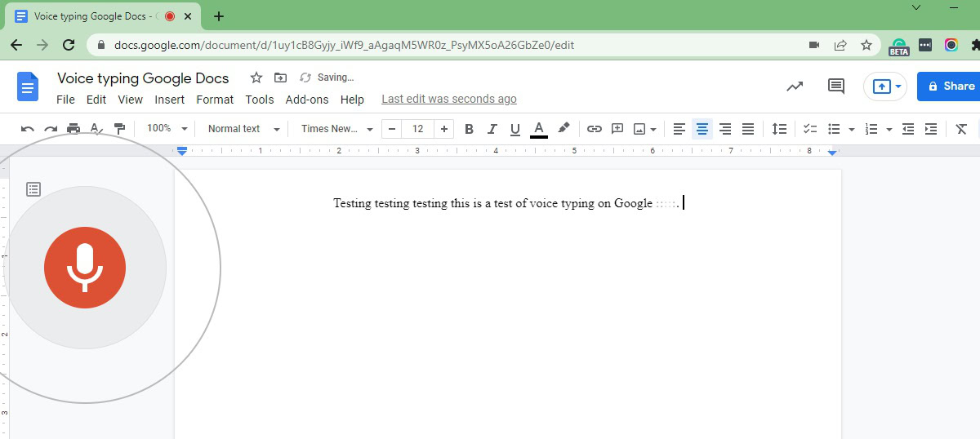Open the zoom level 100% dropdown
Screen dimensions: 980x439
(167, 129)
